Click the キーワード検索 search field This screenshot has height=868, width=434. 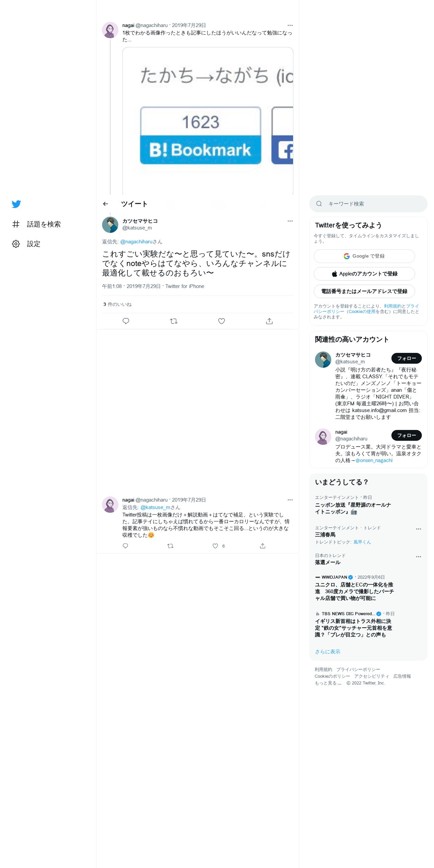[x=368, y=204]
